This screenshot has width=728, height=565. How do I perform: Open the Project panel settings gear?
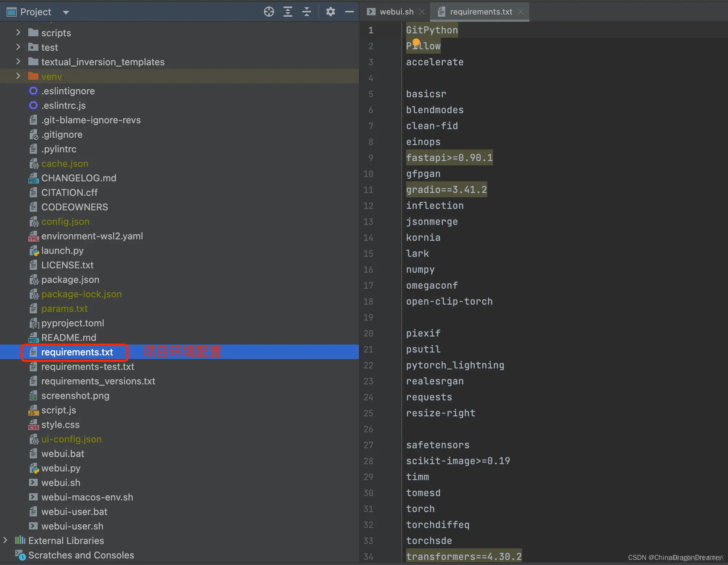pyautogui.click(x=330, y=12)
